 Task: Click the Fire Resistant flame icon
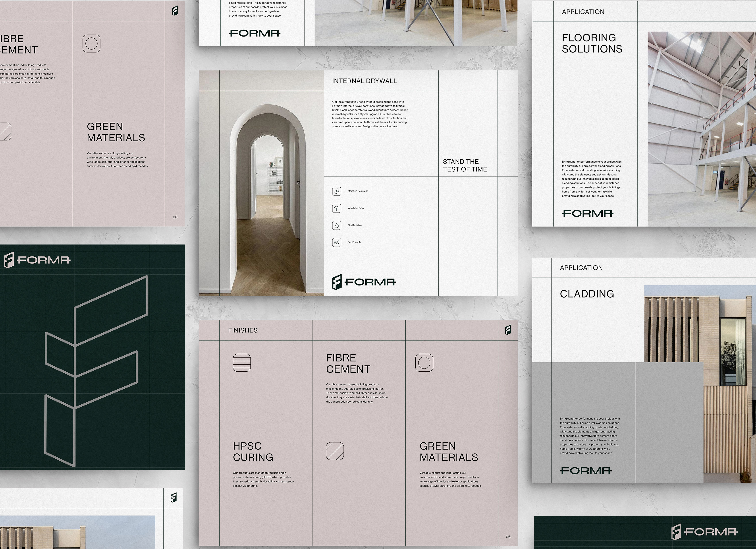(337, 225)
